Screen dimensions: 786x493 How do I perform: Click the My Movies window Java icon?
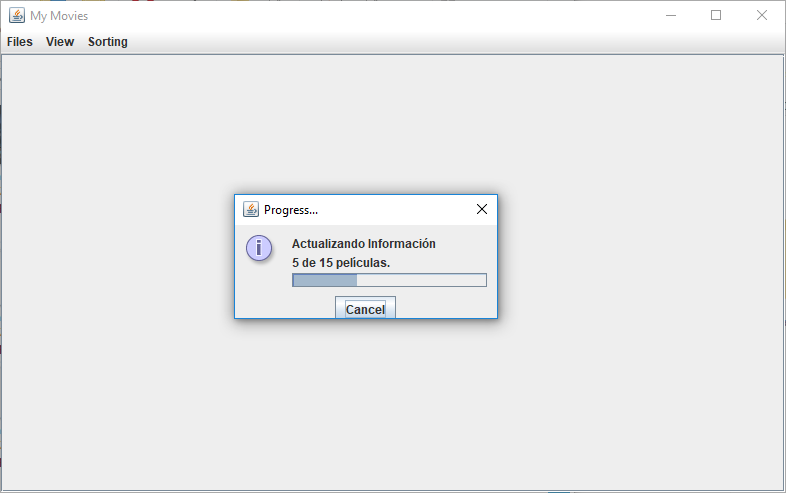pos(17,15)
